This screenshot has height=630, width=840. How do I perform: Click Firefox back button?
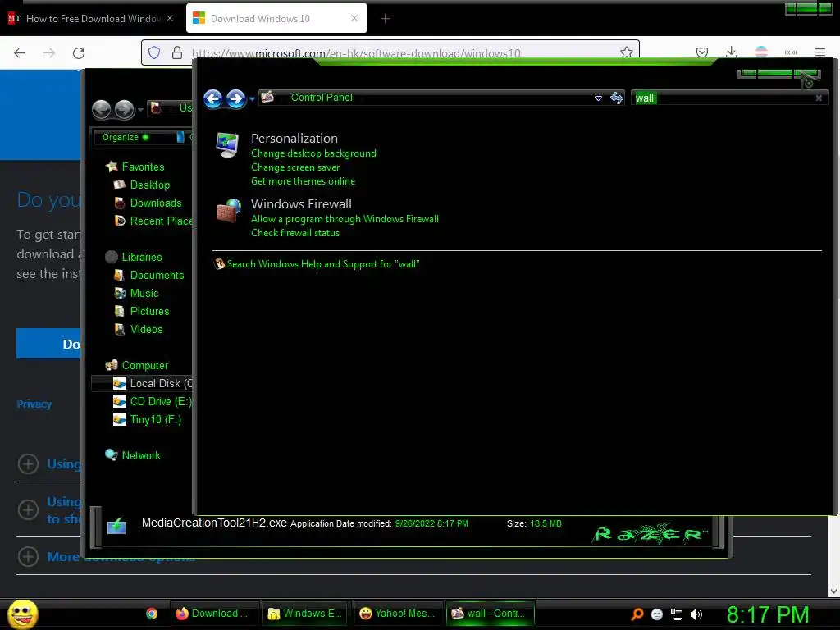pyautogui.click(x=20, y=52)
